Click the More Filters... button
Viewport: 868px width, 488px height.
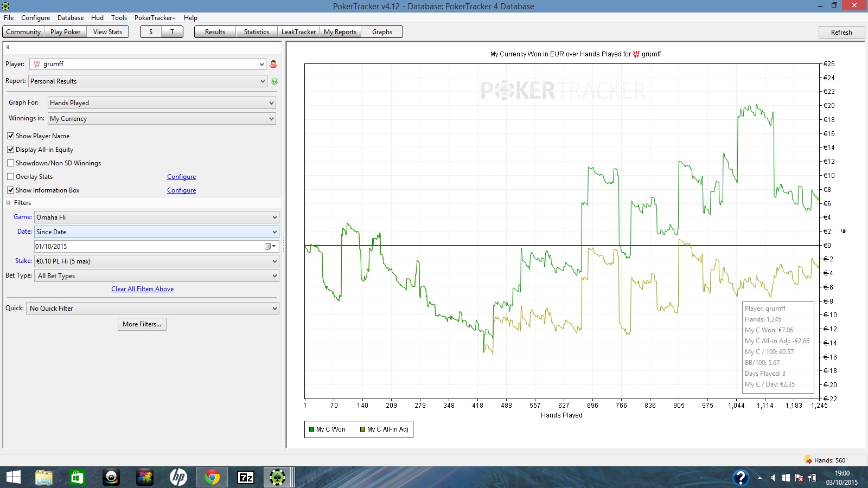pos(142,324)
